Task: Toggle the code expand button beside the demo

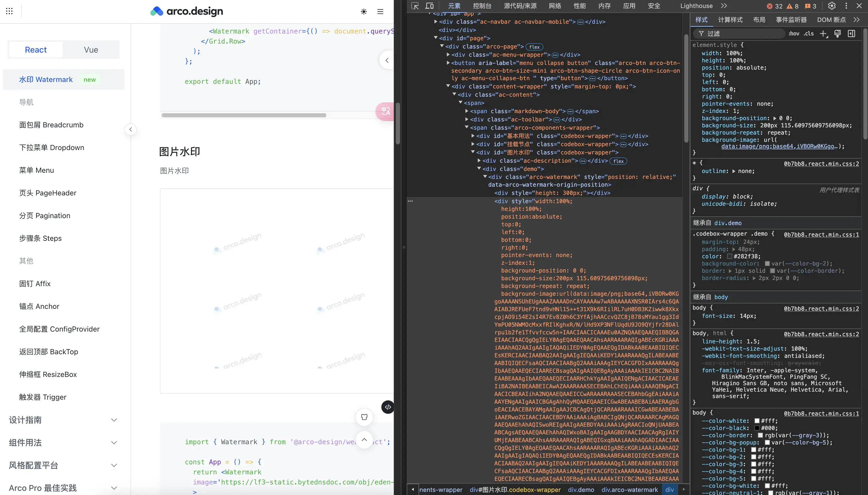Action: coord(388,407)
